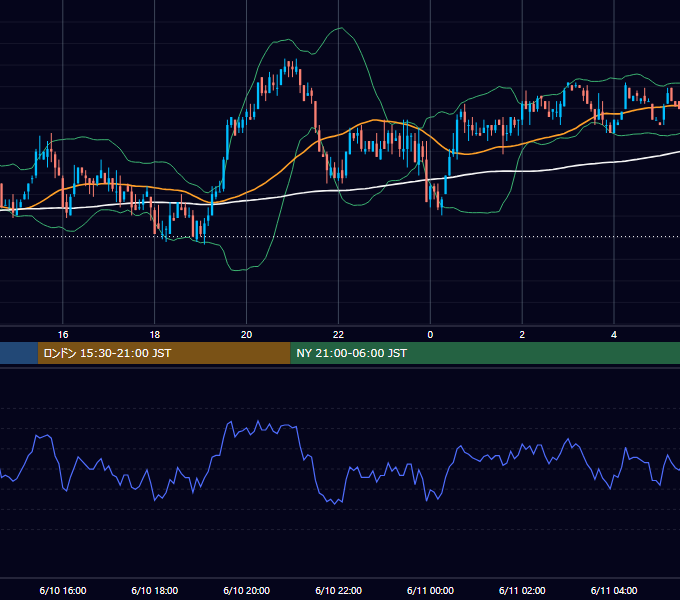Click the 6/10 18:00 date label
680x600 pixels.
[155, 590]
